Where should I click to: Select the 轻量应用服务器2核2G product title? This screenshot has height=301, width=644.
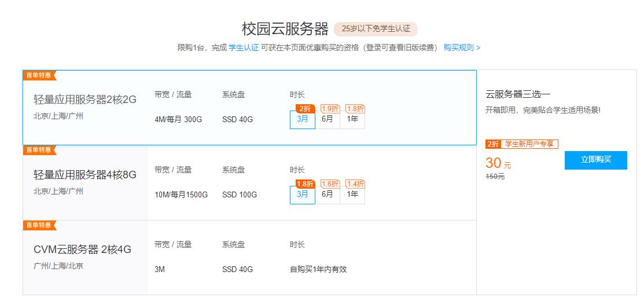[85, 100]
